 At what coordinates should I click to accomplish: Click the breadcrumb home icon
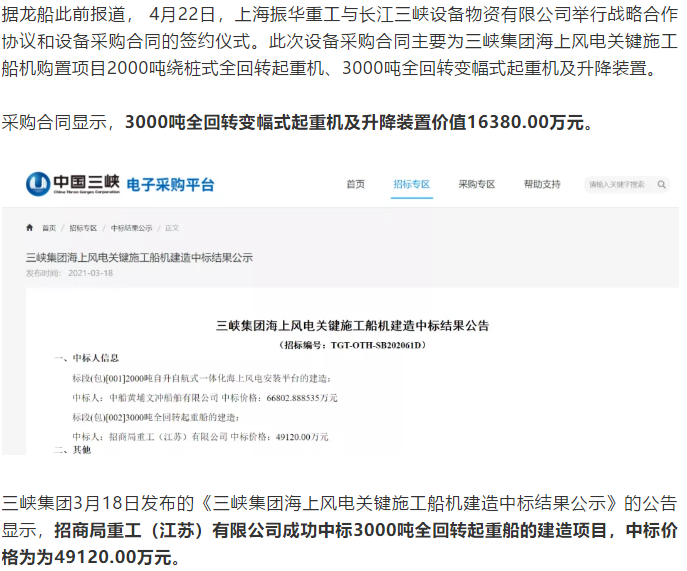[x=32, y=229]
